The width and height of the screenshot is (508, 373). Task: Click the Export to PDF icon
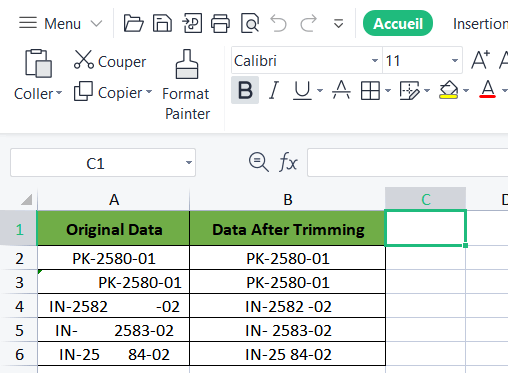coord(192,23)
